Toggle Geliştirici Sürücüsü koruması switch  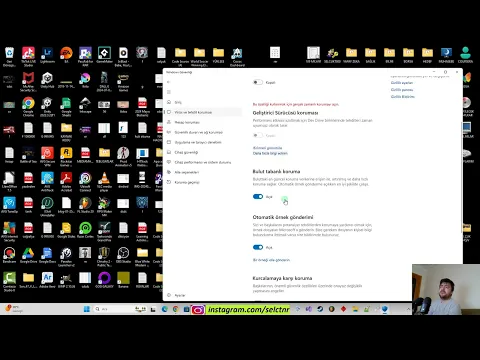(x=258, y=135)
